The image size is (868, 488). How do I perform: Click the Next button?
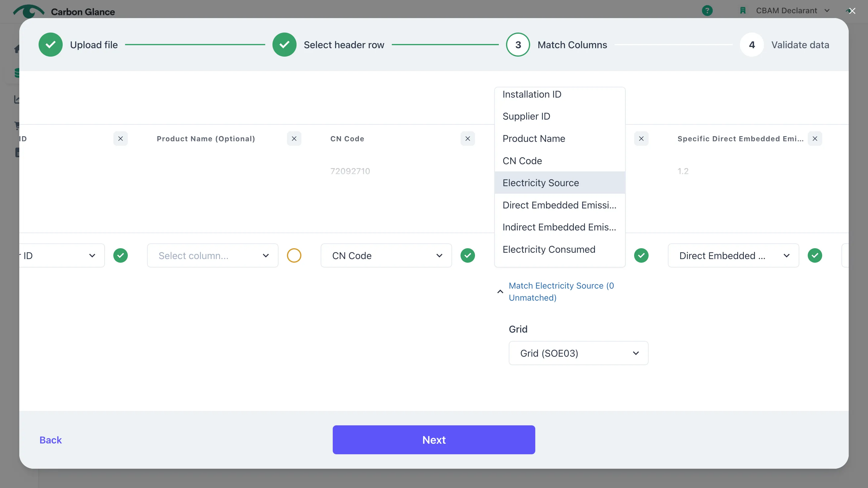434,440
